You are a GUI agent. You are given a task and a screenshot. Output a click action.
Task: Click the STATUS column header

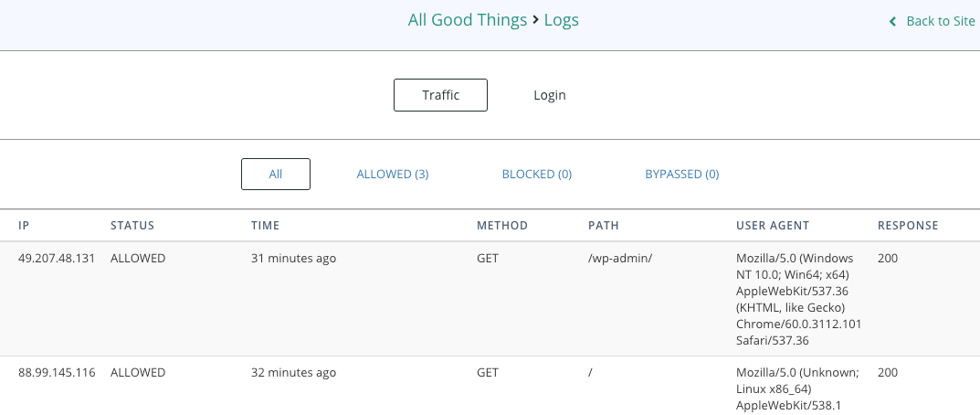coord(132,226)
